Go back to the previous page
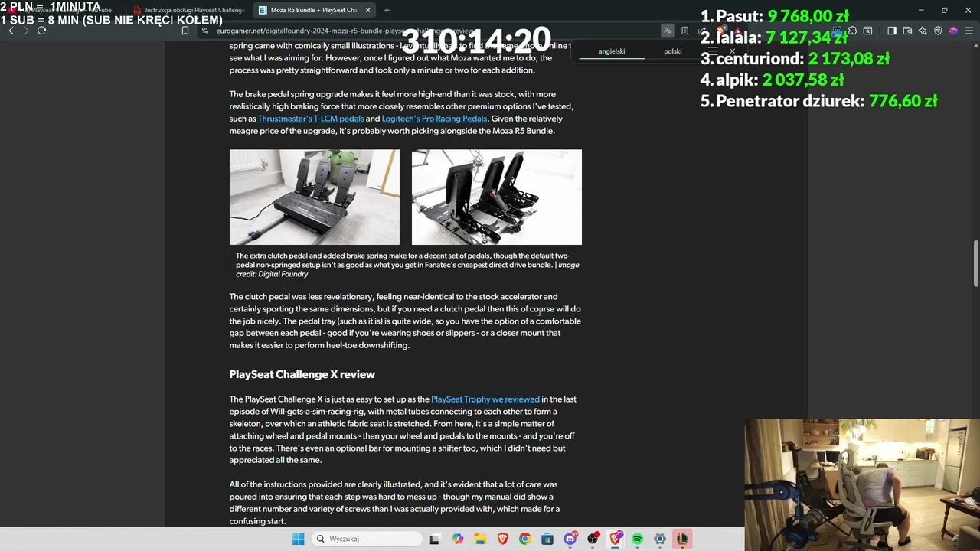Viewport: 980px width, 551px height. pos(11,31)
